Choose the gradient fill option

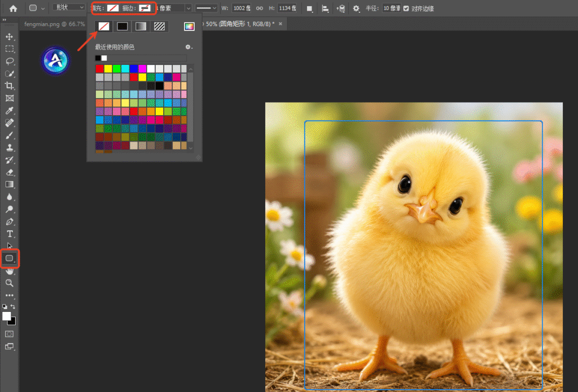pos(141,26)
